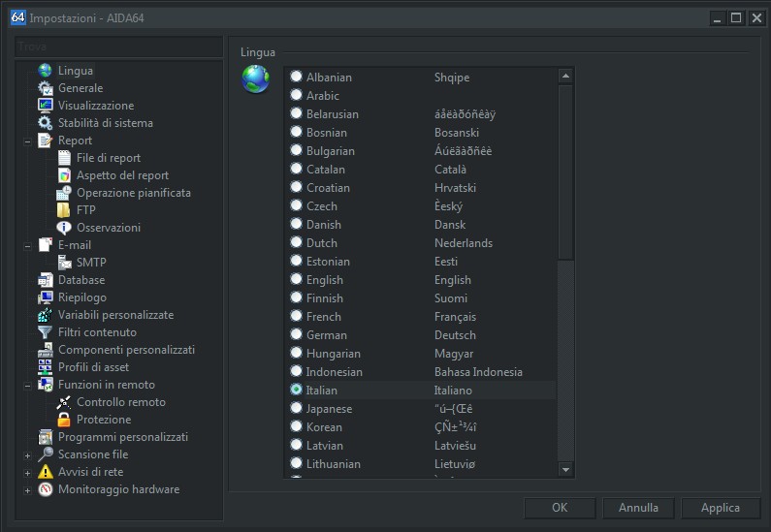Click the FTP folder icon
The image size is (771, 532).
click(63, 210)
